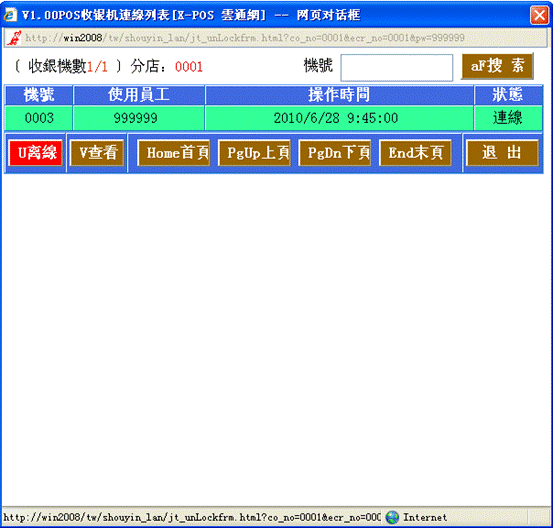Select the PgDn下頁 next page button

(335, 153)
